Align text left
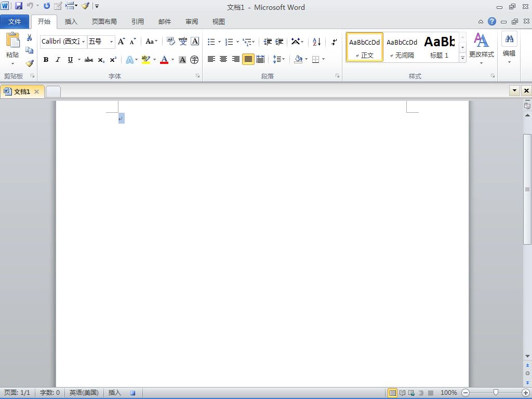The height and width of the screenshot is (399, 532). pyautogui.click(x=211, y=59)
